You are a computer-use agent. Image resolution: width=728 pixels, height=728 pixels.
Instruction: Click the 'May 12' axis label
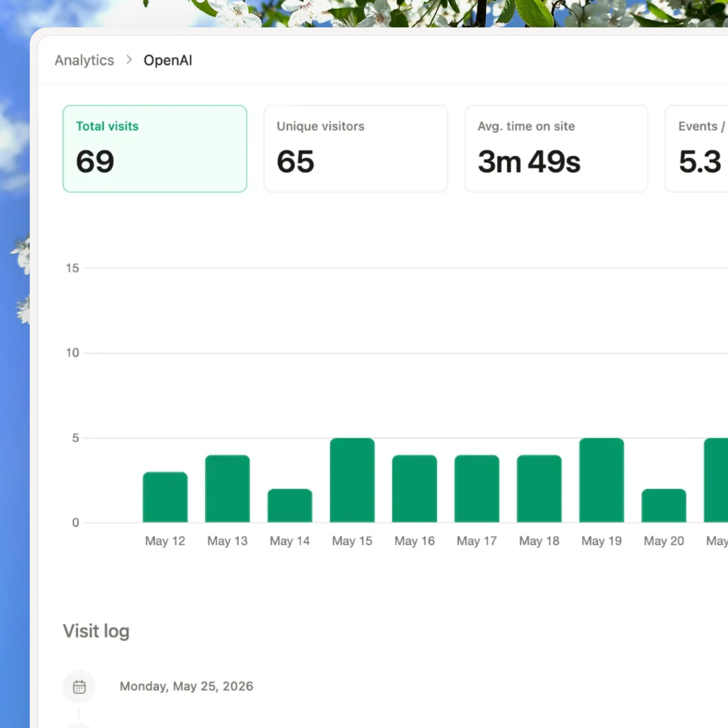pyautogui.click(x=165, y=541)
